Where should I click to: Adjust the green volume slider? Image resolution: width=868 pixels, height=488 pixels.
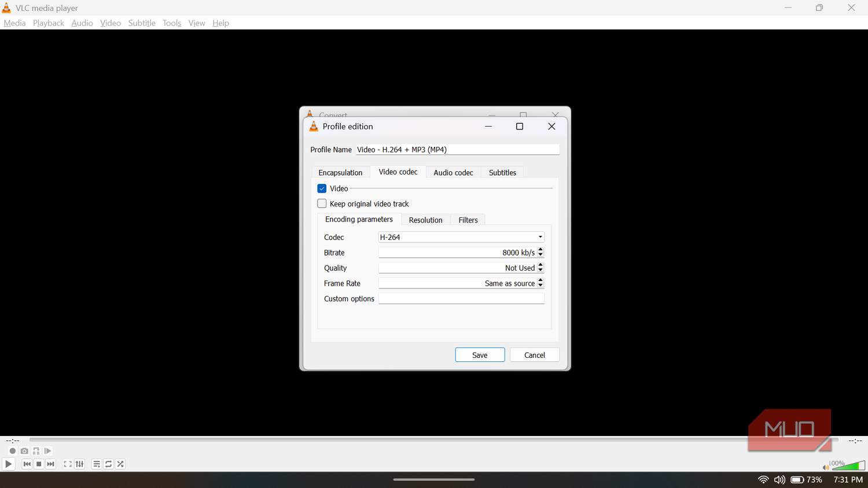[x=848, y=465]
